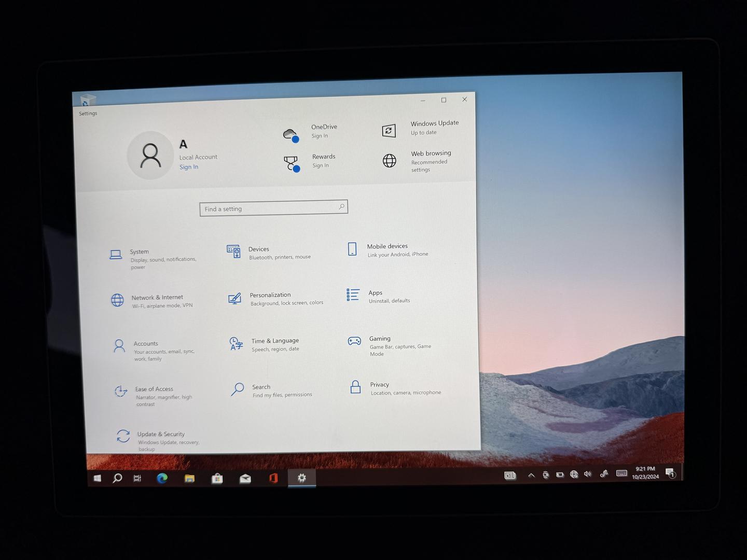Click 'Location, camera, microphone' description

tap(406, 393)
